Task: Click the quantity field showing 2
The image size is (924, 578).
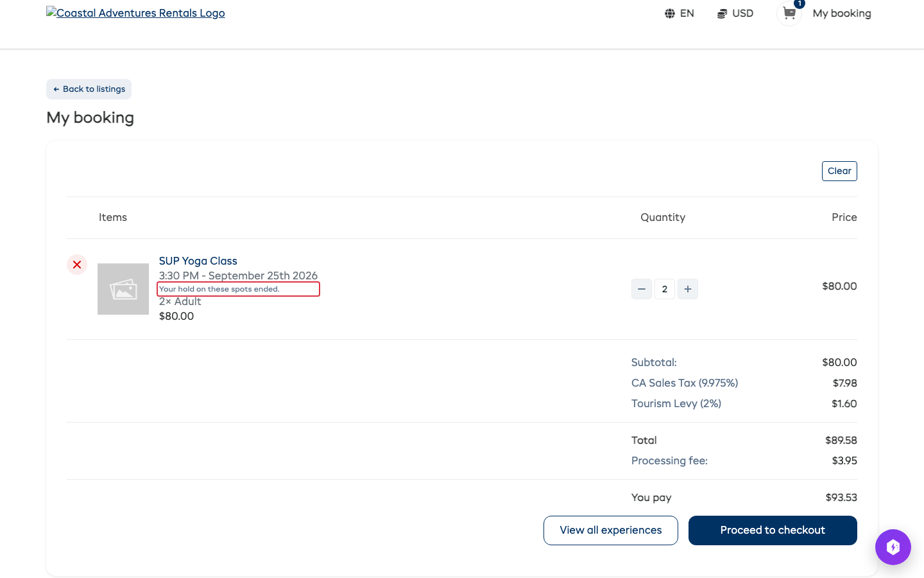Action: tap(665, 289)
